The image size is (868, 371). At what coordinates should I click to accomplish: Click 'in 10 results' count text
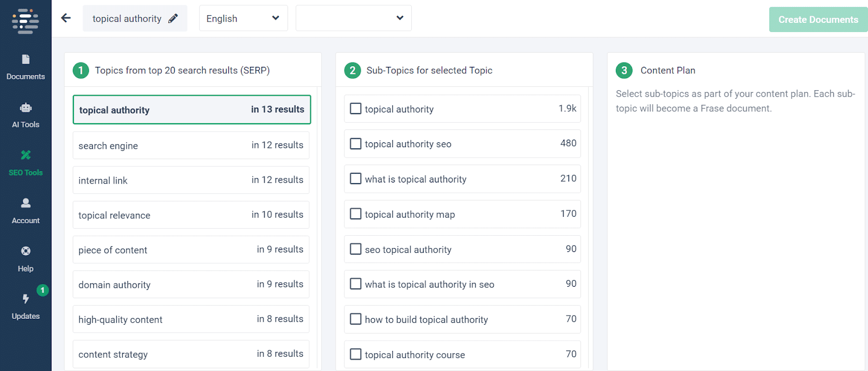tap(278, 215)
